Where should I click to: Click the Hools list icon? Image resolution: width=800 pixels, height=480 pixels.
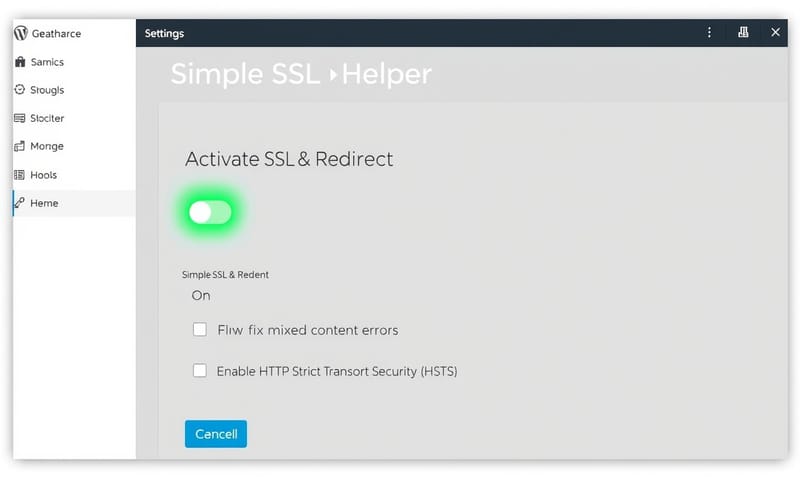(20, 175)
